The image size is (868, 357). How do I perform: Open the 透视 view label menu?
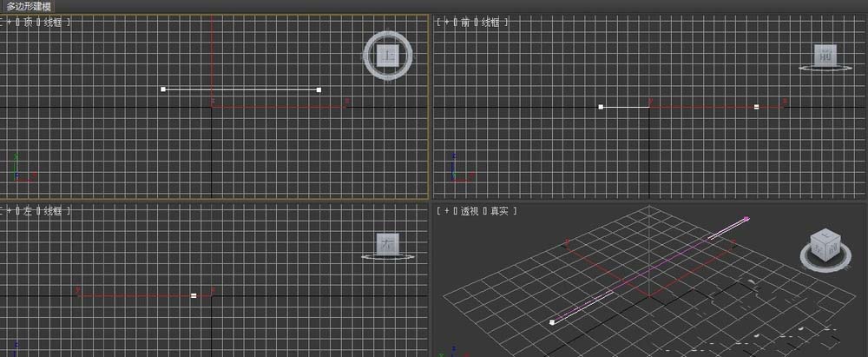coord(470,211)
